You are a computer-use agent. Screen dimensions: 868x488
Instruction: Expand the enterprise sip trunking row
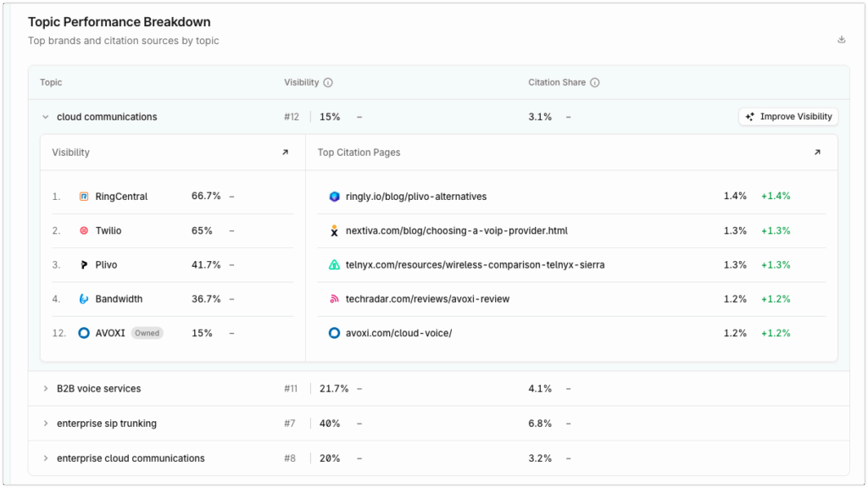45,423
